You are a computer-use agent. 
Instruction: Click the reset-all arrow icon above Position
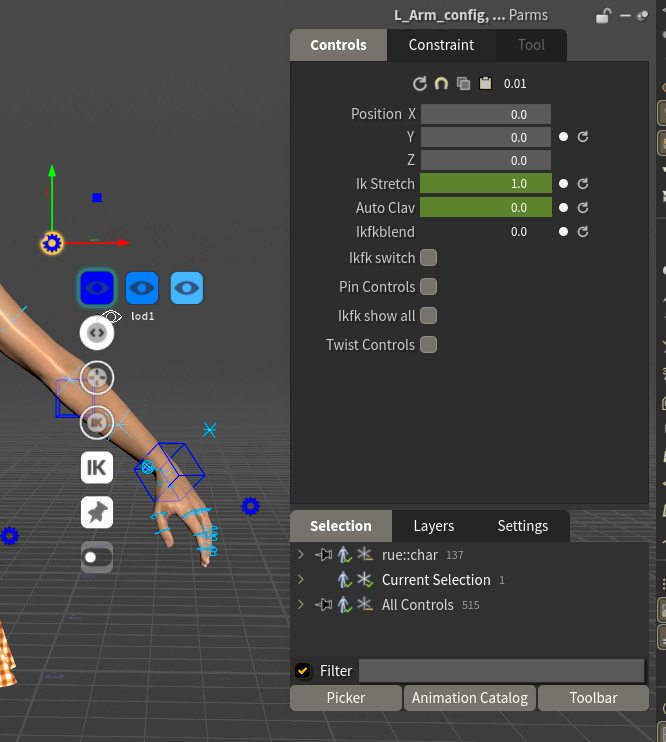[419, 84]
